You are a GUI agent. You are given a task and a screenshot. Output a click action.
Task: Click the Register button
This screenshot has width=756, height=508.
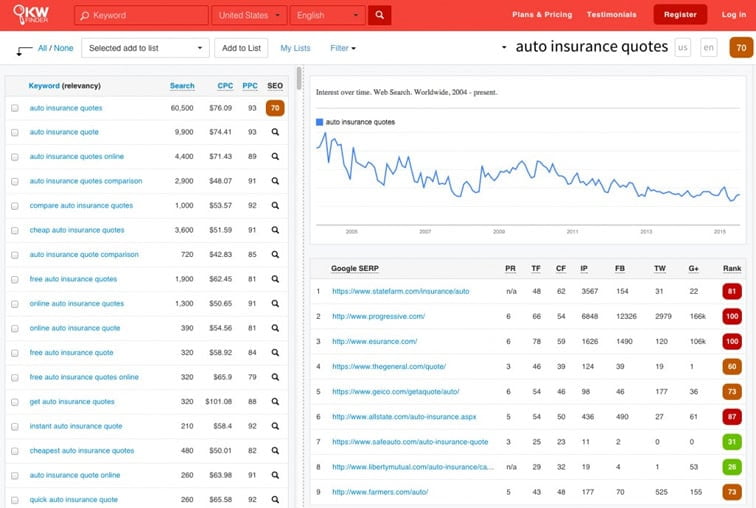[680, 14]
